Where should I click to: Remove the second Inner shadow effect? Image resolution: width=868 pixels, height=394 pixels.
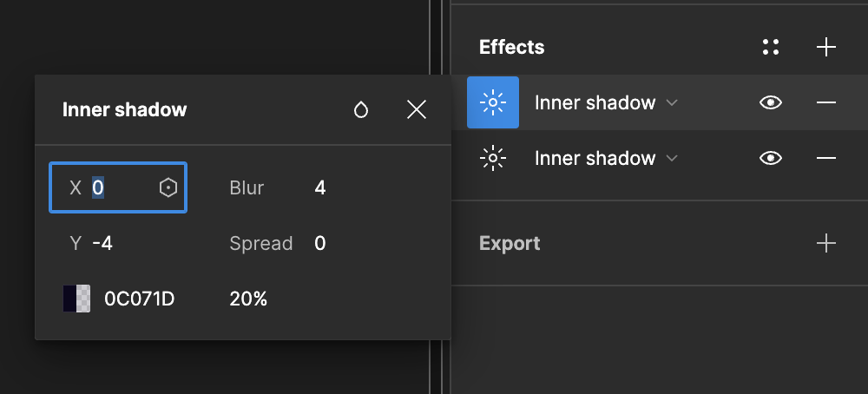tap(826, 158)
